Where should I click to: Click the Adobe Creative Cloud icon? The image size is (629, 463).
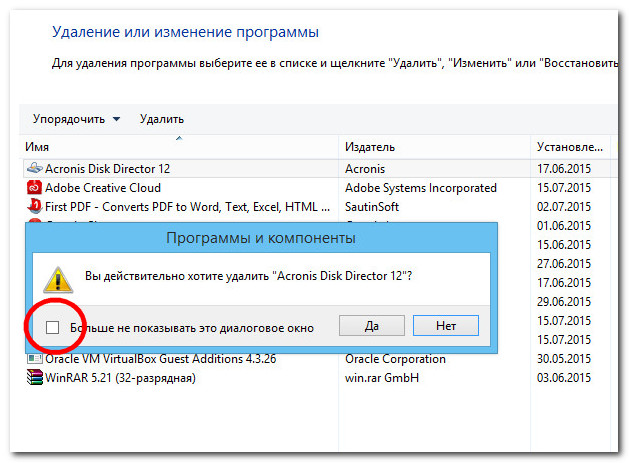coord(34,187)
